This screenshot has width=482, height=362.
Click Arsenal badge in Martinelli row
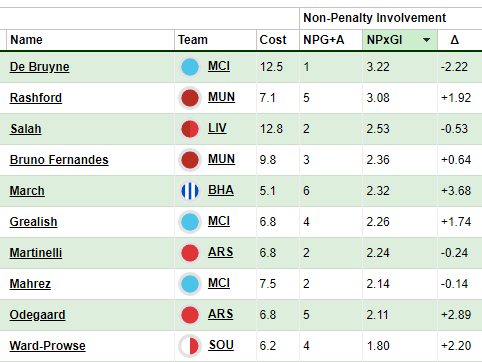click(x=190, y=253)
